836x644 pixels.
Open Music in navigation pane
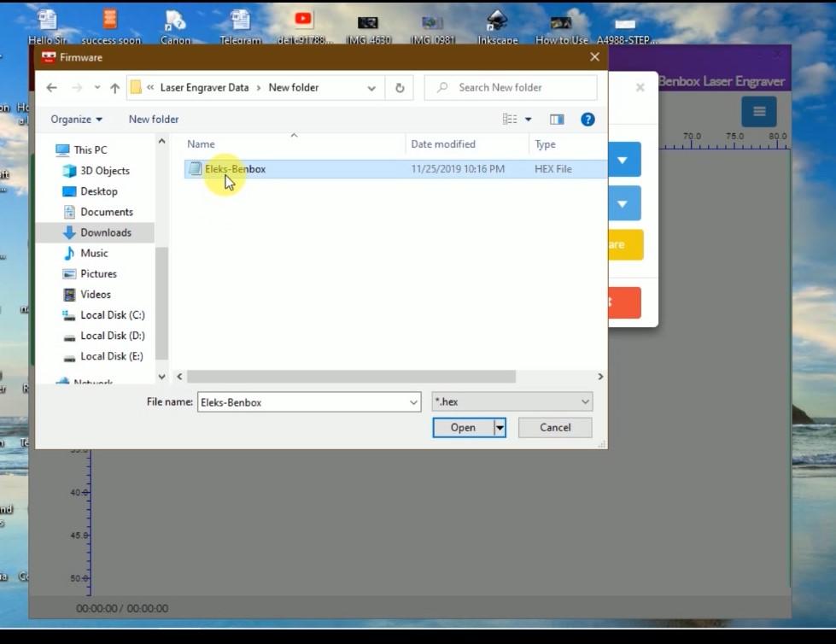(x=94, y=253)
